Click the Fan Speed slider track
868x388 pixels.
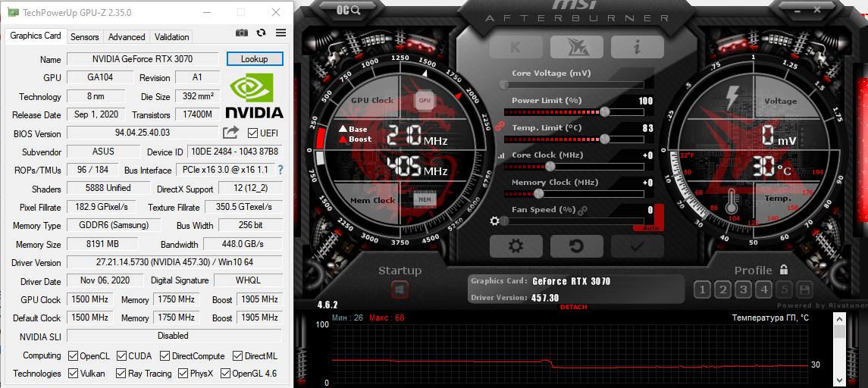pos(573,221)
